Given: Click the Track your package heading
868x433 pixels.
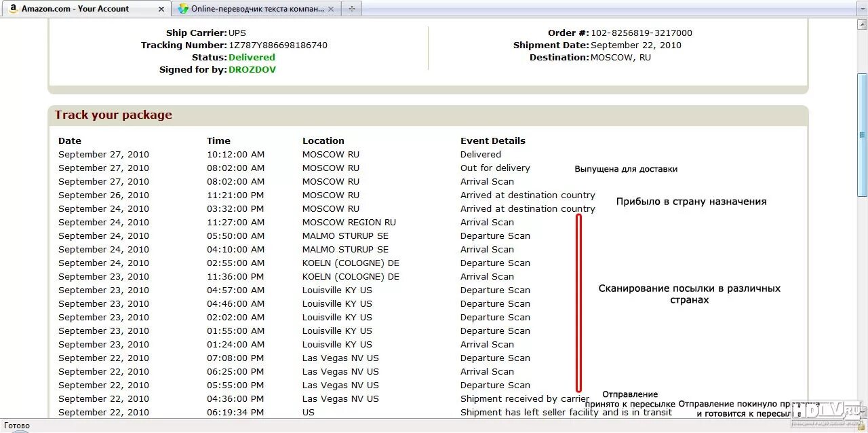Looking at the screenshot, I should [x=113, y=115].
